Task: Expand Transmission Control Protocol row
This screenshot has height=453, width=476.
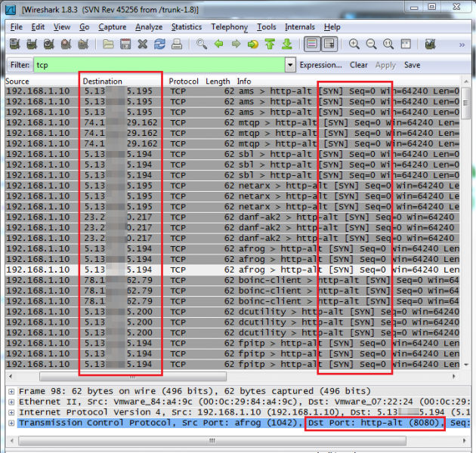Action: pyautogui.click(x=11, y=423)
